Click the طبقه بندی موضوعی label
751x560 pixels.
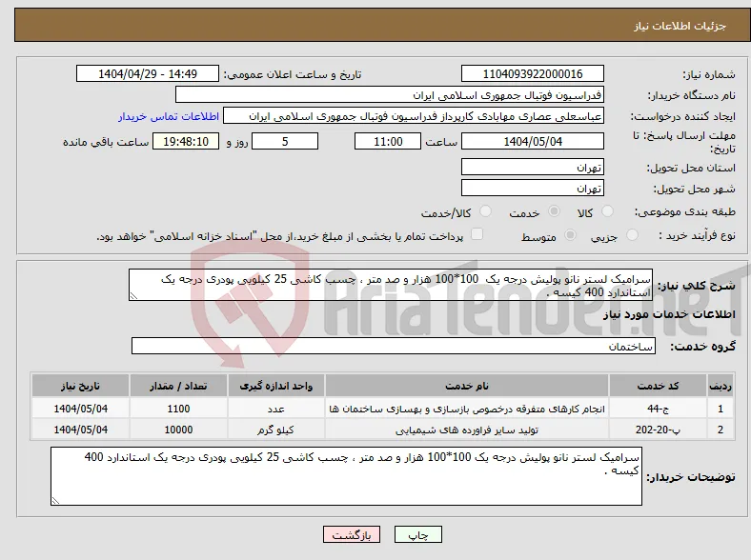685,211
